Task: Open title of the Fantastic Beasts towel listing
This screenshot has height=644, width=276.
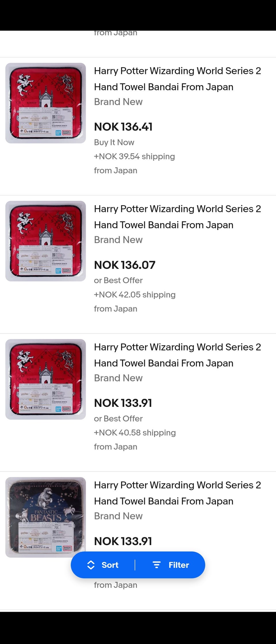Action: (x=177, y=493)
